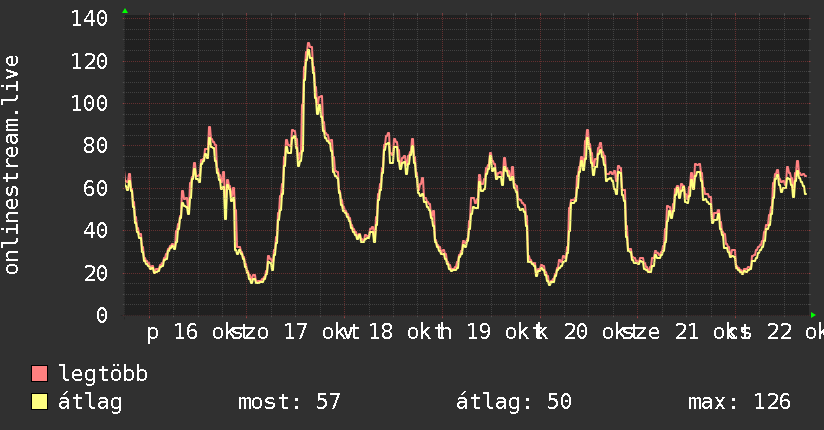The height and width of the screenshot is (430, 824).
Task: Click the 0 y-axis label
Action: click(102, 315)
